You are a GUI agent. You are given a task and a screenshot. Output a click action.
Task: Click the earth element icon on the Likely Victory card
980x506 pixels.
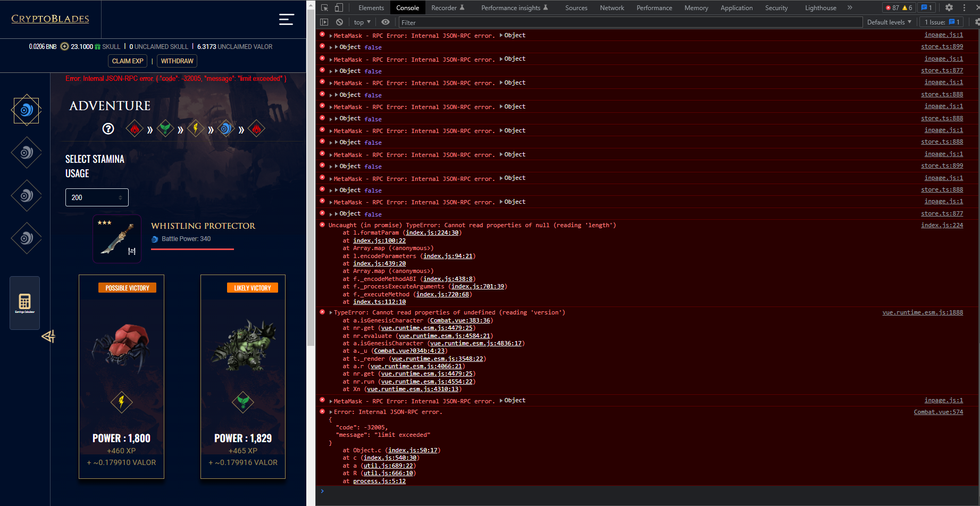(243, 402)
